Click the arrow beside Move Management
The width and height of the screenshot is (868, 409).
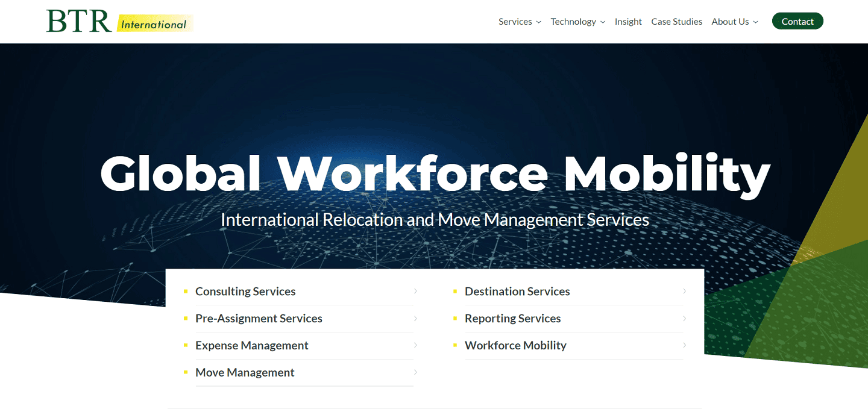415,372
